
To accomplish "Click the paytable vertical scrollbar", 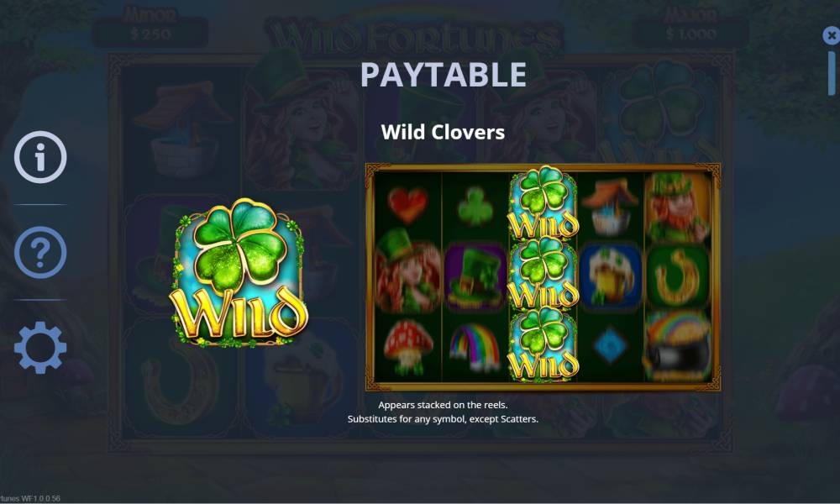I will (x=832, y=73).
